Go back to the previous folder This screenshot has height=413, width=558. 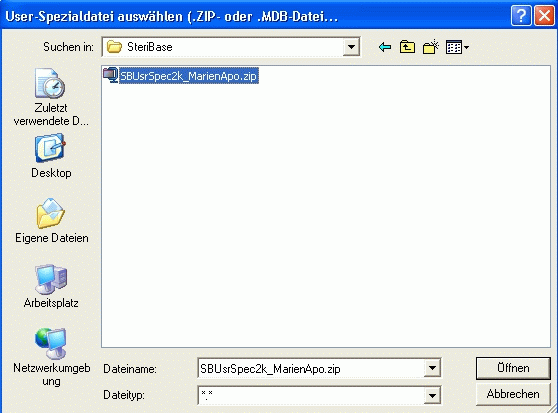tap(385, 47)
